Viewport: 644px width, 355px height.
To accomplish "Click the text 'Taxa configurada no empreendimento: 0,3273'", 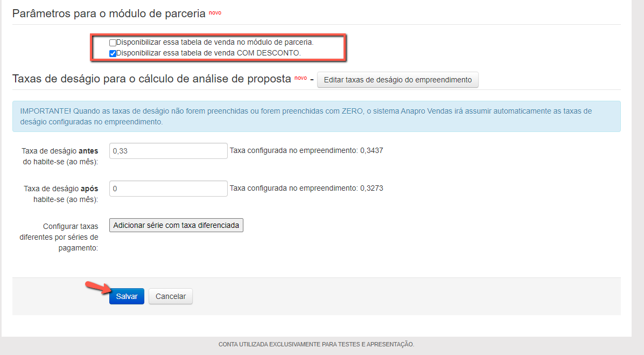I will [306, 188].
